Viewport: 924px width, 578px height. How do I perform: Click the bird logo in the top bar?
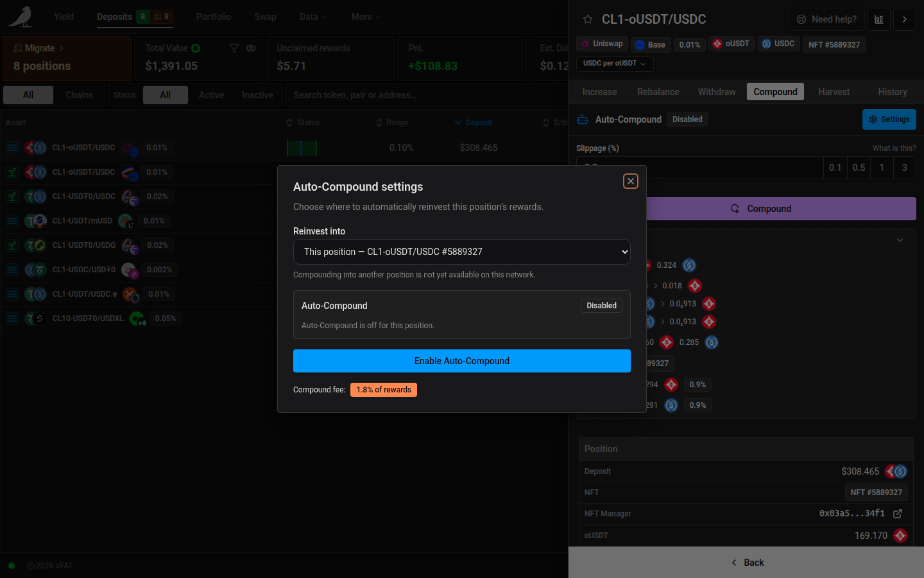(21, 17)
